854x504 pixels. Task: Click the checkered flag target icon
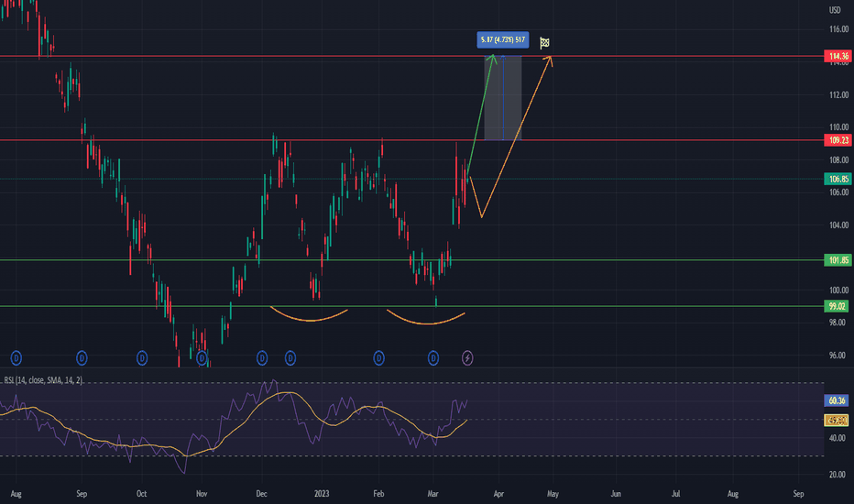pyautogui.click(x=544, y=42)
